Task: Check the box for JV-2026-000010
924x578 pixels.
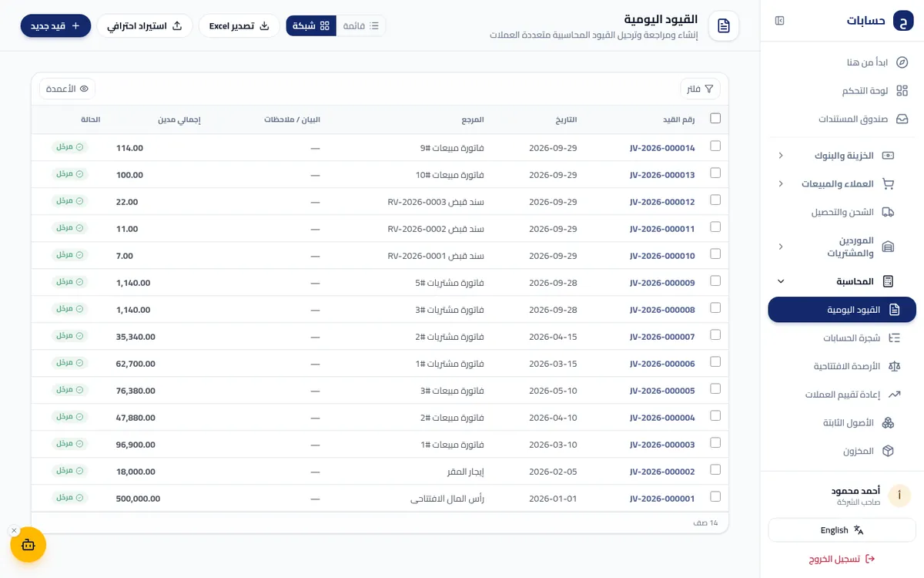Action: [x=715, y=254]
